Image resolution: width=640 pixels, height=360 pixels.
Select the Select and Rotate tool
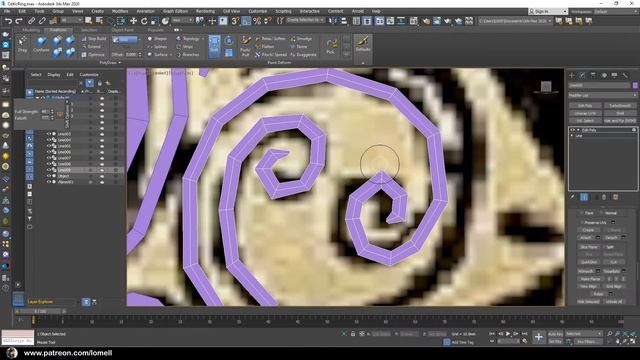coord(144,21)
